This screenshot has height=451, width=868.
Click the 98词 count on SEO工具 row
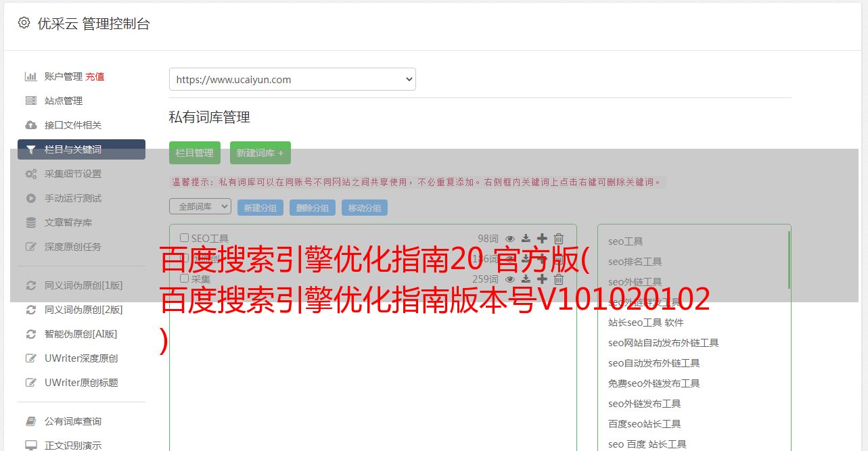tap(488, 238)
